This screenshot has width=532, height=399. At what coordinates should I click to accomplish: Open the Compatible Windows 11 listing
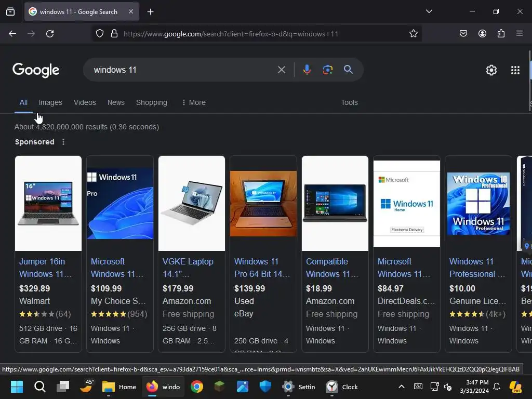point(332,268)
